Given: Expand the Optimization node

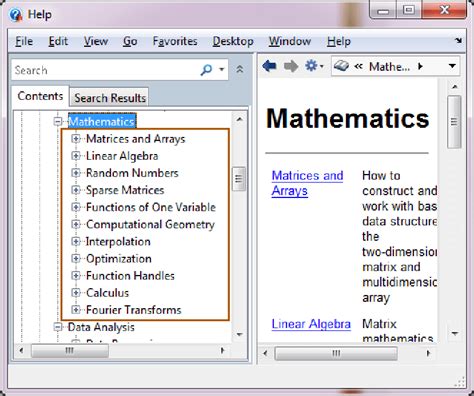Looking at the screenshot, I should click(x=76, y=258).
